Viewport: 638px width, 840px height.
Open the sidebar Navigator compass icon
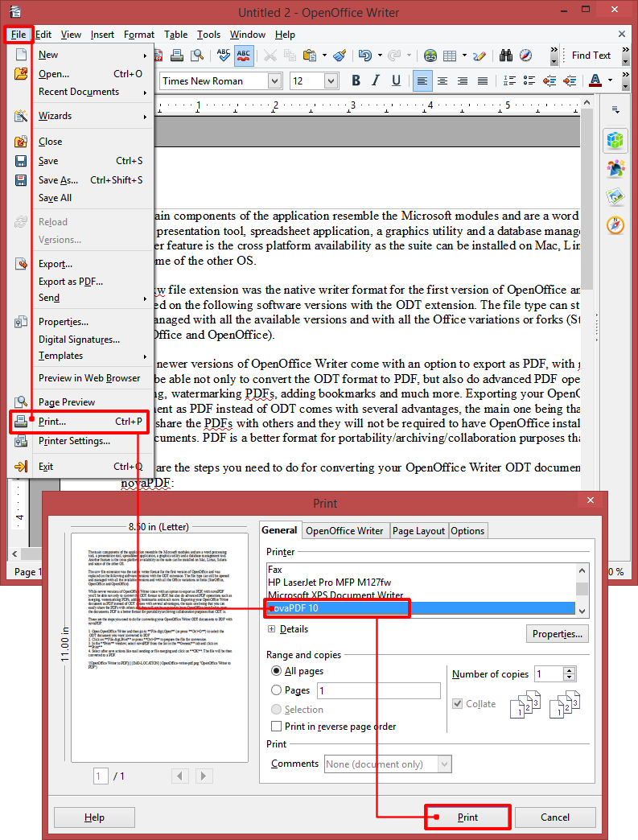click(615, 225)
